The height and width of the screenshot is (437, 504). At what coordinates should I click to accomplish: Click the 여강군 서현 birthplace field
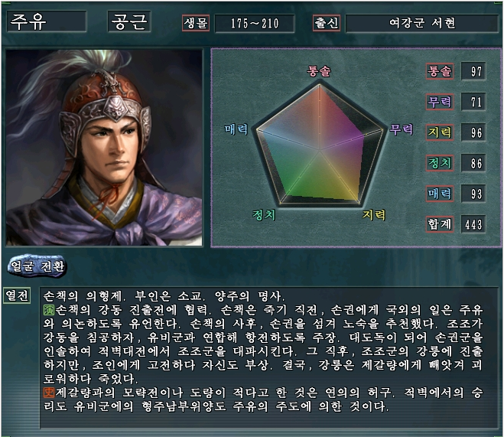coord(422,24)
